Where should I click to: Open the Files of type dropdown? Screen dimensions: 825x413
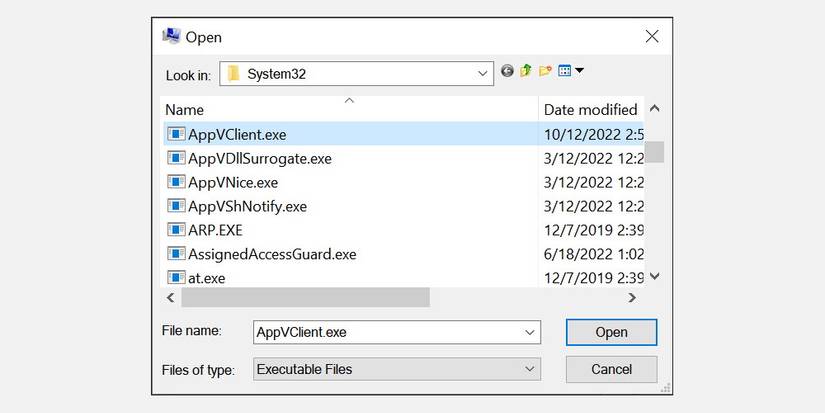tap(529, 369)
